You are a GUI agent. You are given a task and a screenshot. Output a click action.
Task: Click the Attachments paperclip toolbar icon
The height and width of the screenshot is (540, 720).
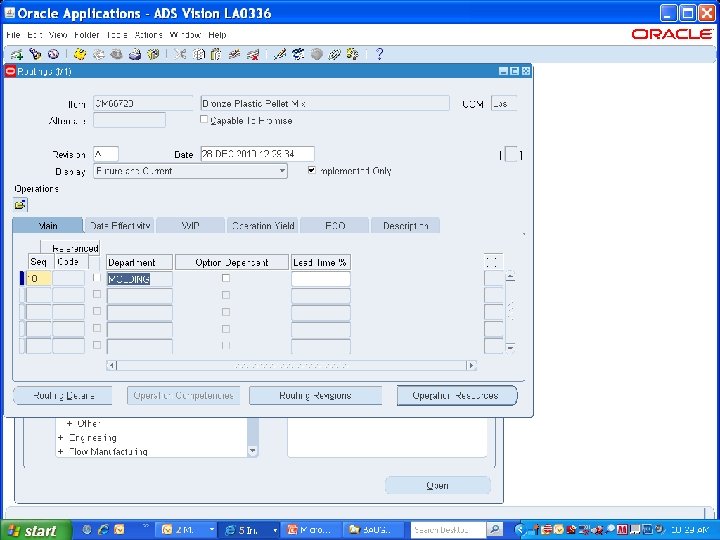pos(334,55)
